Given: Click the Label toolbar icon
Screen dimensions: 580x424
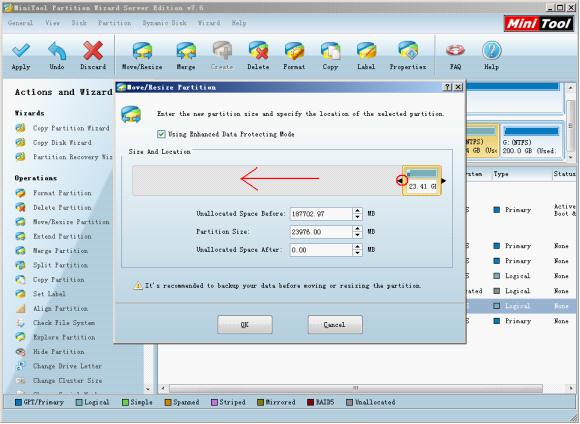Looking at the screenshot, I should [366, 51].
